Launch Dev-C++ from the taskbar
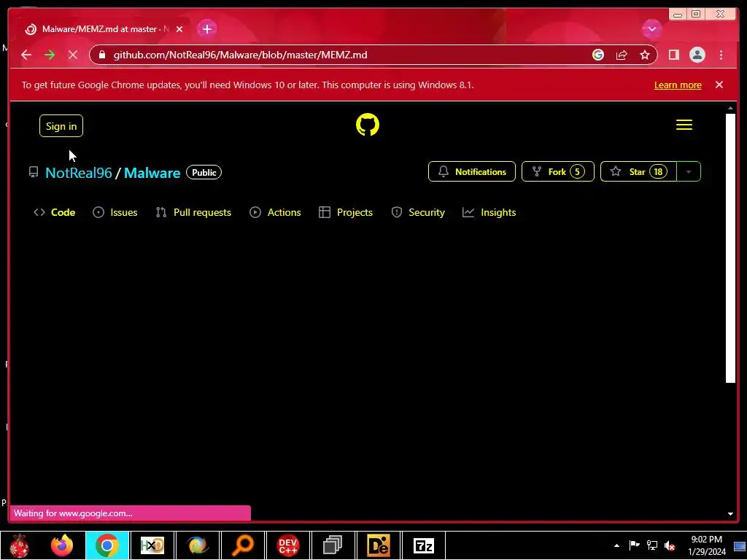The height and width of the screenshot is (560, 747). point(287,545)
